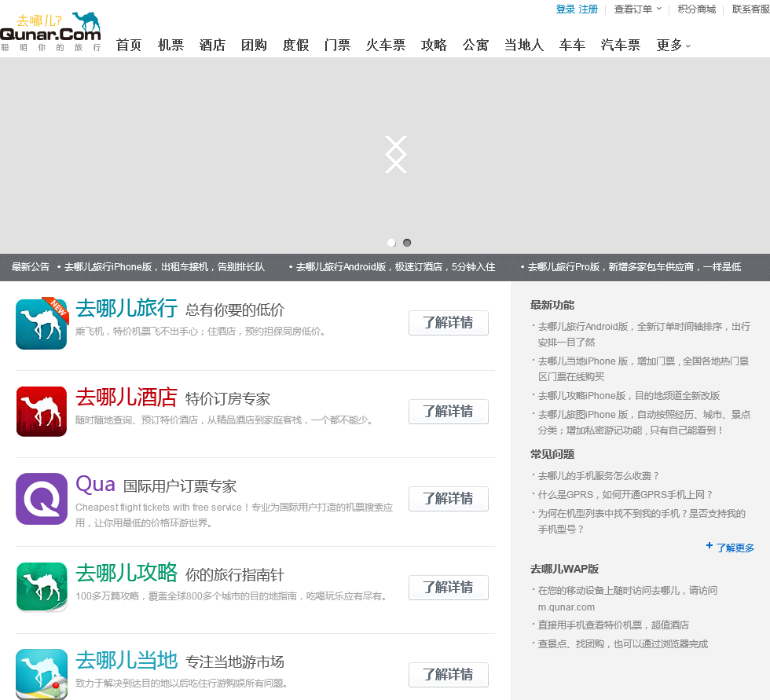Click the 常见问题 heading

point(552,454)
